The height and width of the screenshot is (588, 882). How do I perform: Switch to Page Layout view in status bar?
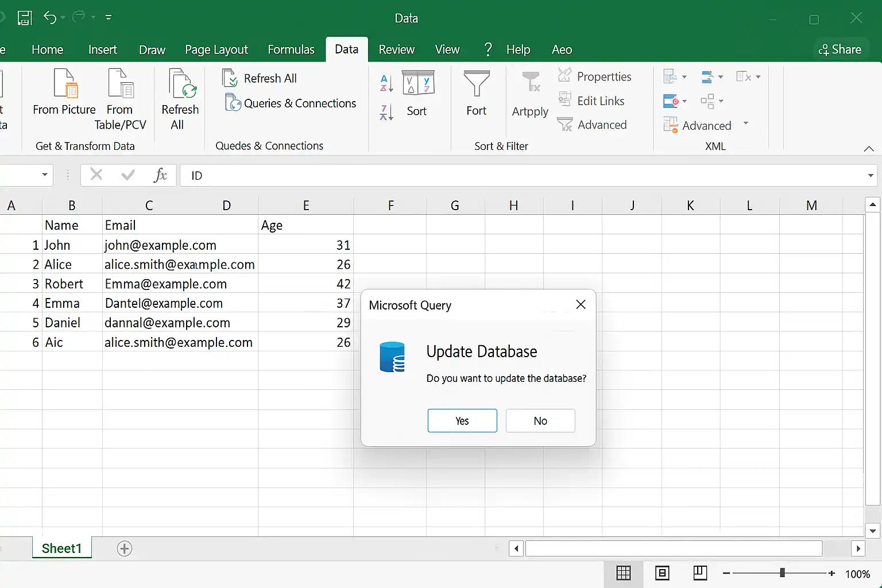click(x=662, y=573)
